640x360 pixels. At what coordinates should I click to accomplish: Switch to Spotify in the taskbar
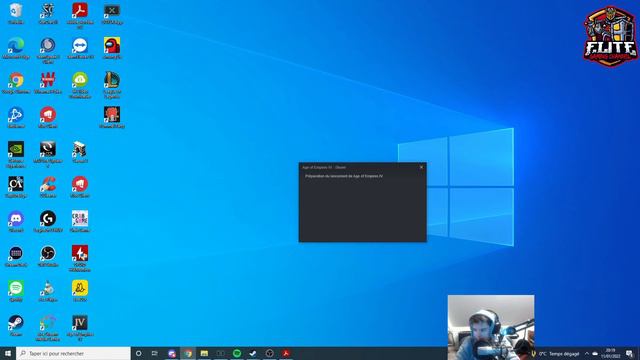(x=237, y=353)
